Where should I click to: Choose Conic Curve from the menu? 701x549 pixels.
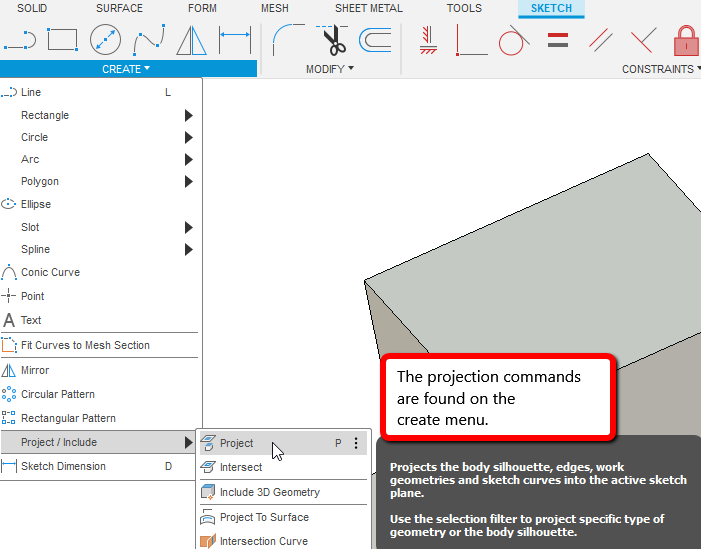(99, 272)
